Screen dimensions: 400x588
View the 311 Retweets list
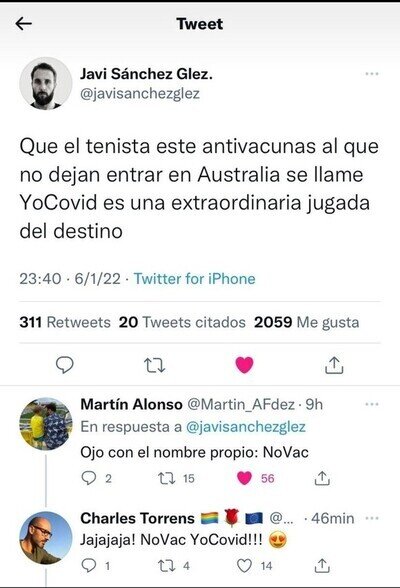click(65, 322)
